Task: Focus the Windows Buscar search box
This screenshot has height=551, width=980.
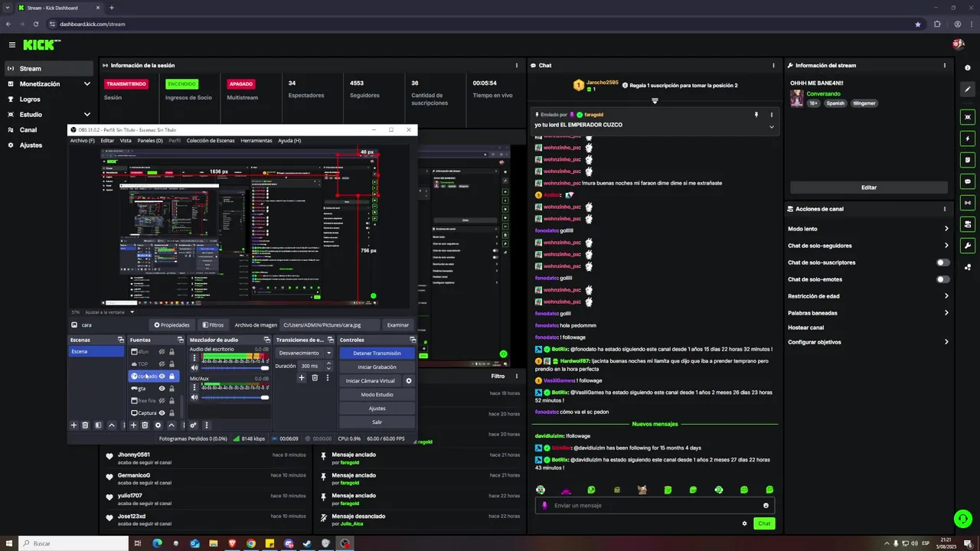Action: pos(73,543)
